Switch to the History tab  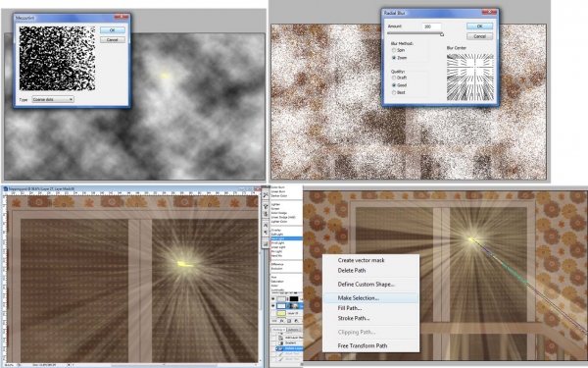pyautogui.click(x=278, y=330)
